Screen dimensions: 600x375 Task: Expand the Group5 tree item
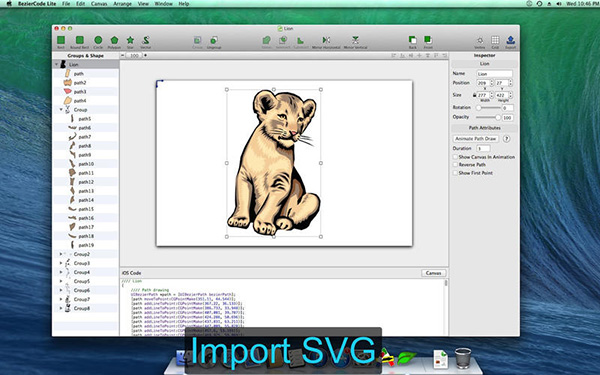pos(61,281)
